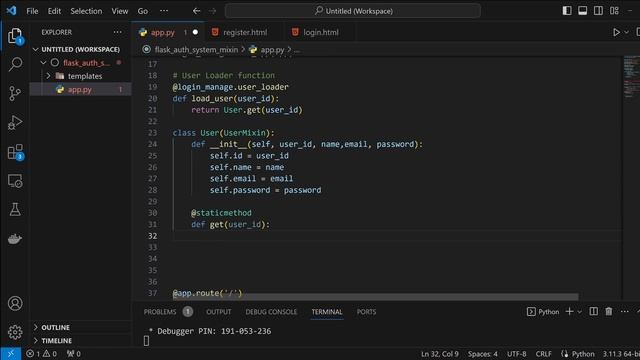This screenshot has height=360, width=640.
Task: Open Remote Explorer view
Action: [x=15, y=181]
